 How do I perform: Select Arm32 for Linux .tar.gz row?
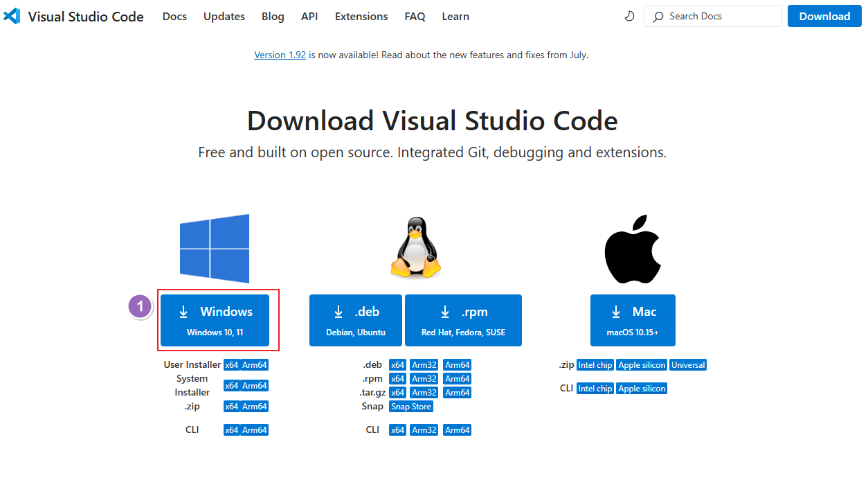[424, 393]
